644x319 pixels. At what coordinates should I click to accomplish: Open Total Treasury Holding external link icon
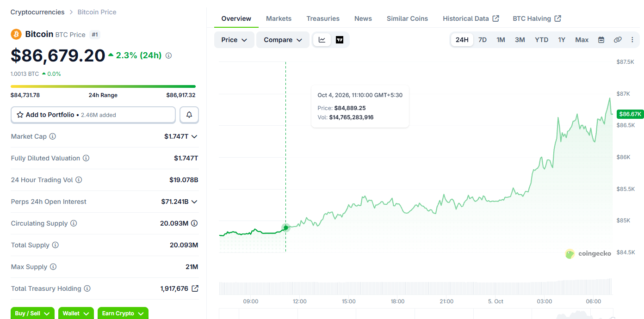pos(195,288)
